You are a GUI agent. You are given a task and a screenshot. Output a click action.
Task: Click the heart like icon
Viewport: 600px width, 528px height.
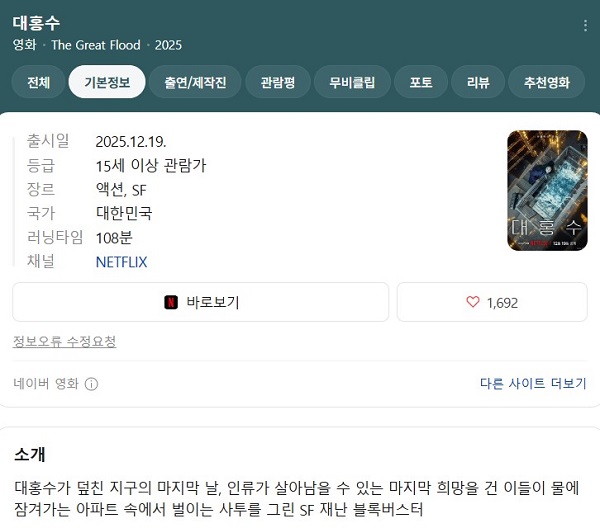[473, 302]
